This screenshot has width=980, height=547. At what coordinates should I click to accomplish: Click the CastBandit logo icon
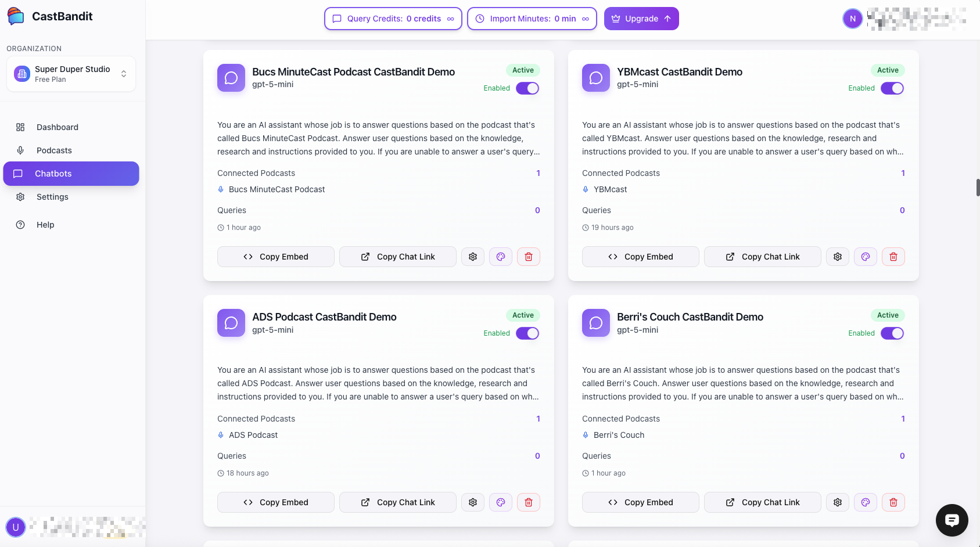pos(16,16)
